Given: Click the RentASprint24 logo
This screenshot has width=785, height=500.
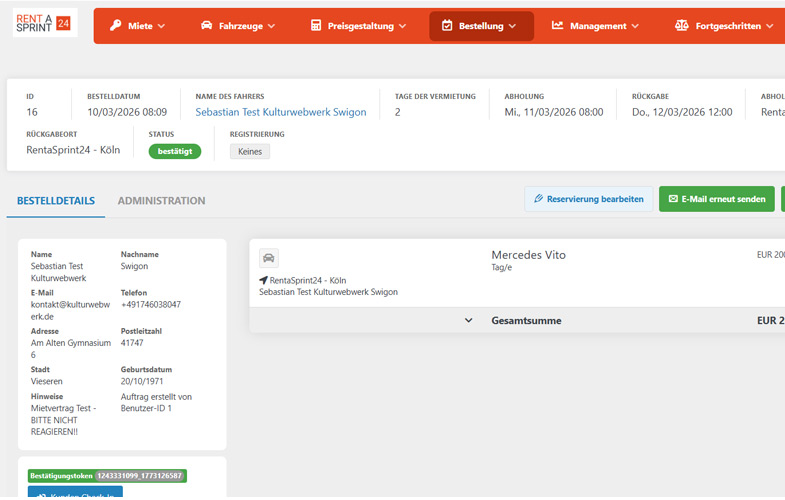Looking at the screenshot, I should pos(45,23).
